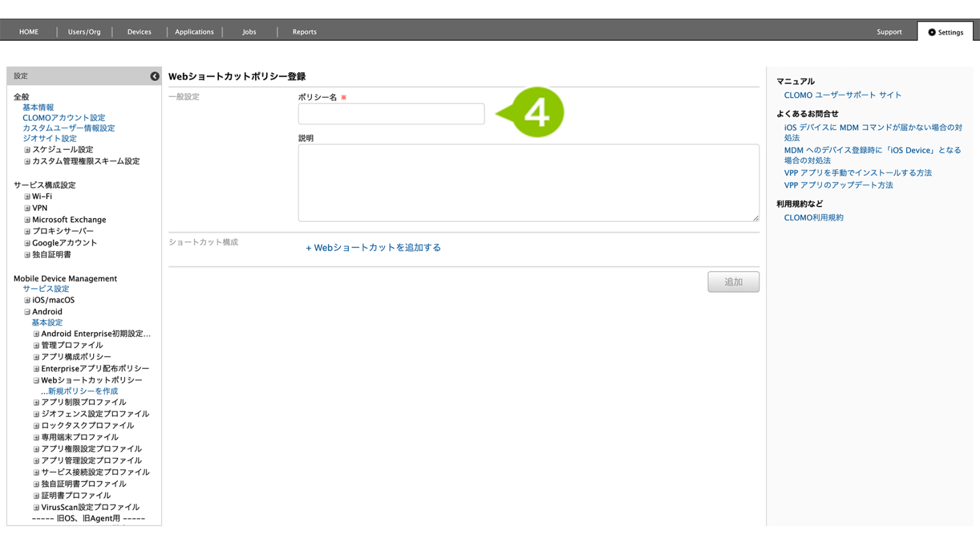Expand the ジオフェンス設定プロファイル node
Viewport: 980px width, 551px height.
[x=36, y=415]
